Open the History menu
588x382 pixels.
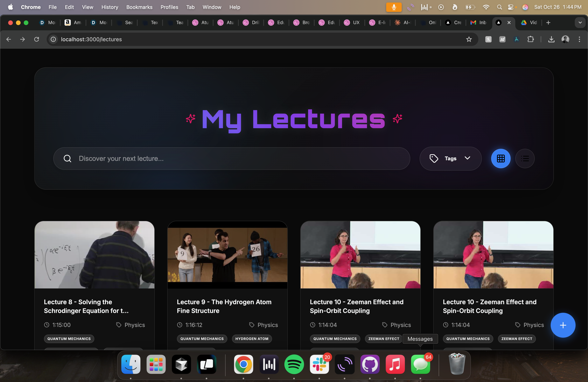pos(110,7)
